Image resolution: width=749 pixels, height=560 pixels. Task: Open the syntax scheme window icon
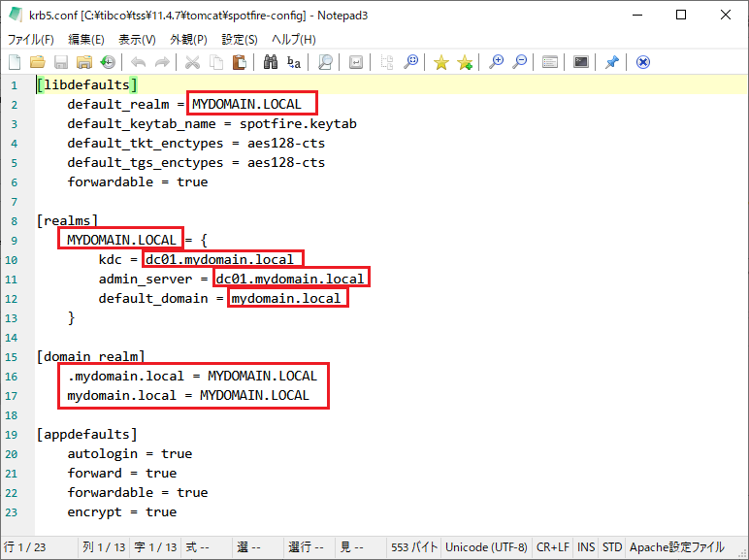(550, 62)
